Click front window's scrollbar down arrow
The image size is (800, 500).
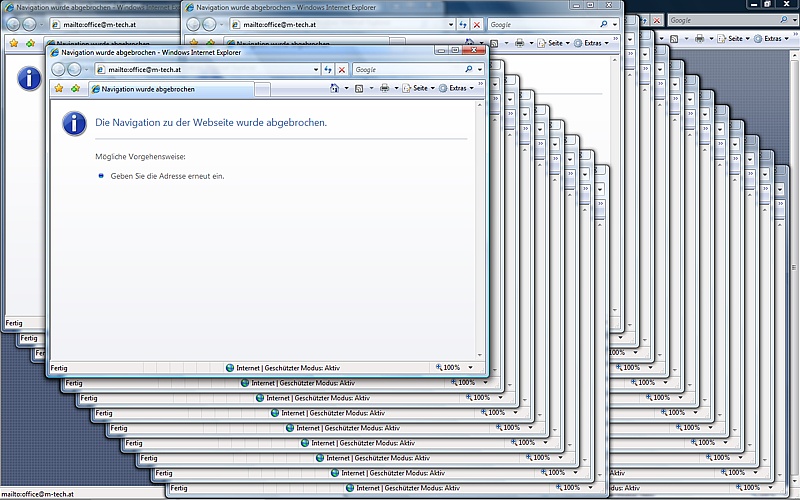click(480, 355)
